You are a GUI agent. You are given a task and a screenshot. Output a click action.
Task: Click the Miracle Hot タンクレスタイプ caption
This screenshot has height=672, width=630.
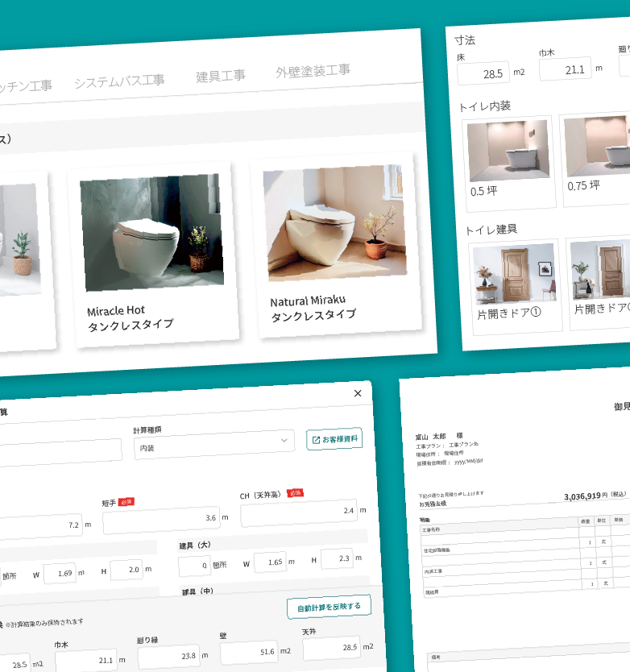click(x=131, y=318)
